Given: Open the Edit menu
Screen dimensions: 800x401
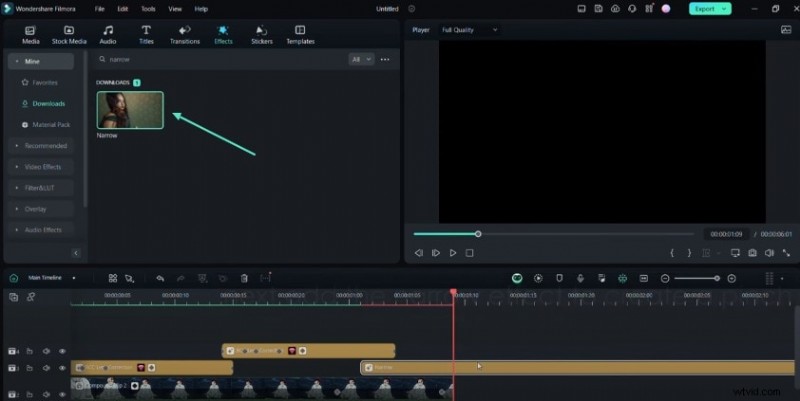Looking at the screenshot, I should click(123, 9).
